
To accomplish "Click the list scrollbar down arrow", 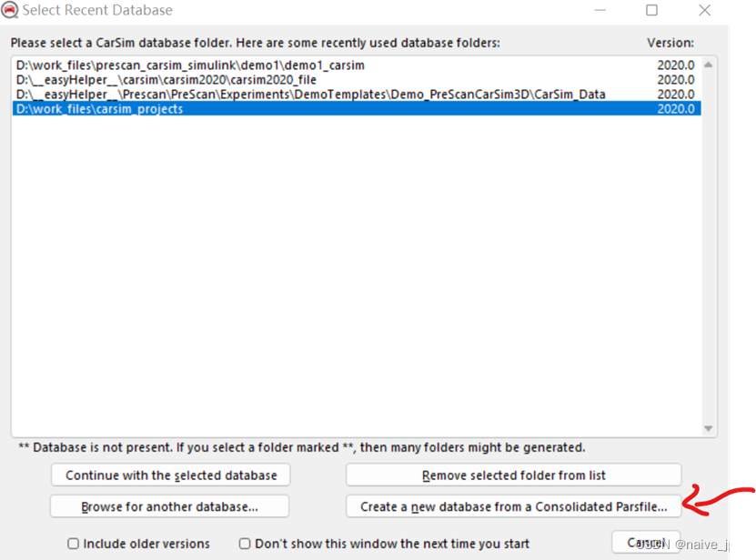I will point(709,428).
